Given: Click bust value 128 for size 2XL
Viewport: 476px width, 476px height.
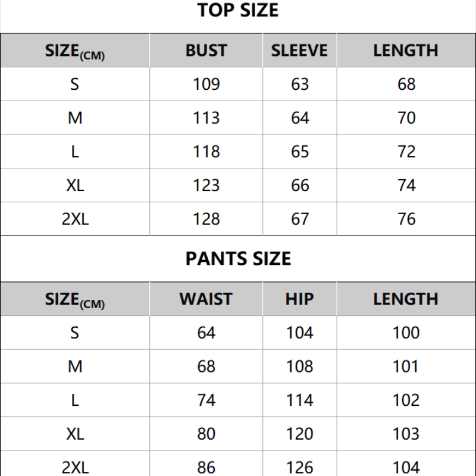Looking at the screenshot, I should [206, 220].
